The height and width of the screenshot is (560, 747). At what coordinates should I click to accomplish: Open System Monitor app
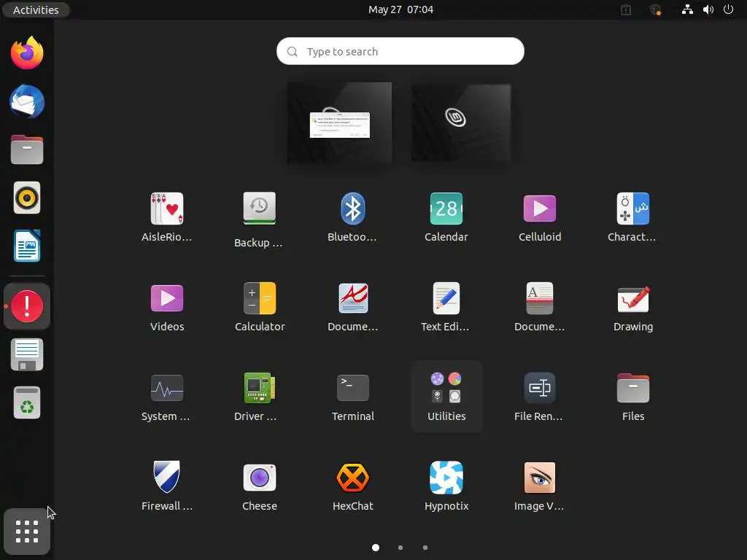167,397
